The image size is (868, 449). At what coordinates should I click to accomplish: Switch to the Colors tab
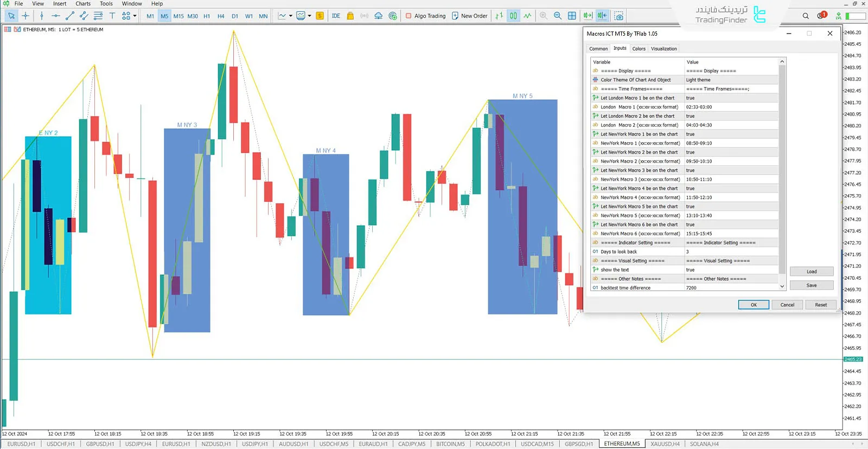point(639,49)
